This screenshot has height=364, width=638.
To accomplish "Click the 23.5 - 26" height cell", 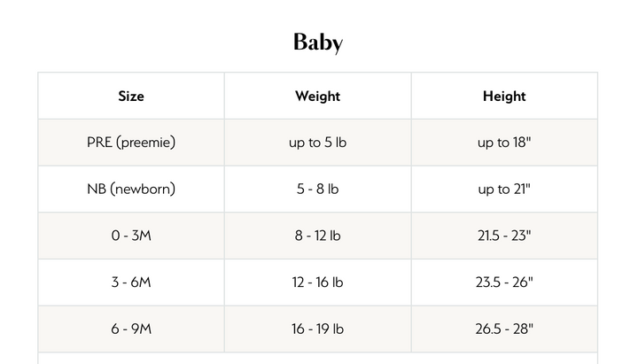I will (x=504, y=283).
